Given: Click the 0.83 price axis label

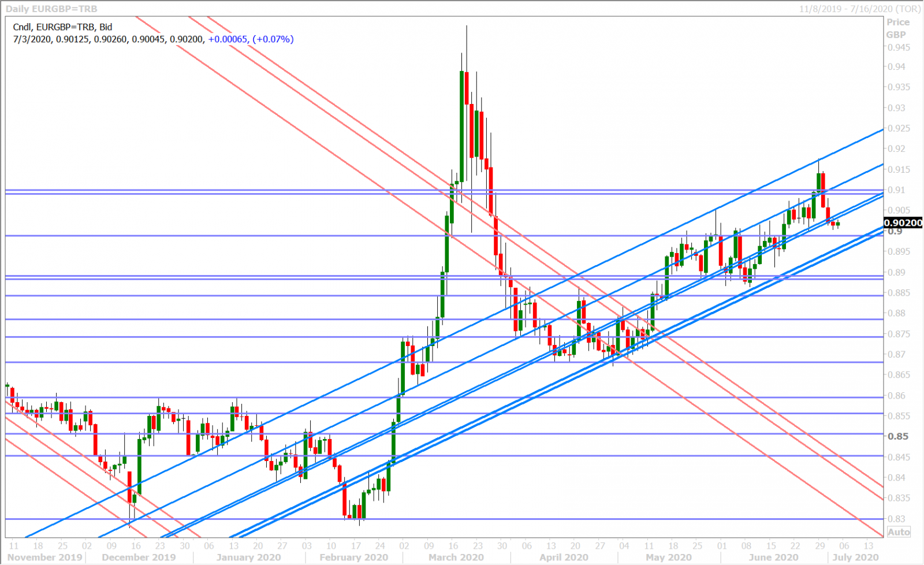Looking at the screenshot, I should coord(896,519).
